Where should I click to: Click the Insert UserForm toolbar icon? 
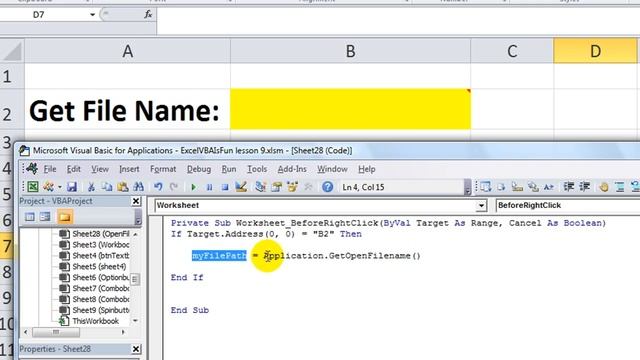(49, 187)
